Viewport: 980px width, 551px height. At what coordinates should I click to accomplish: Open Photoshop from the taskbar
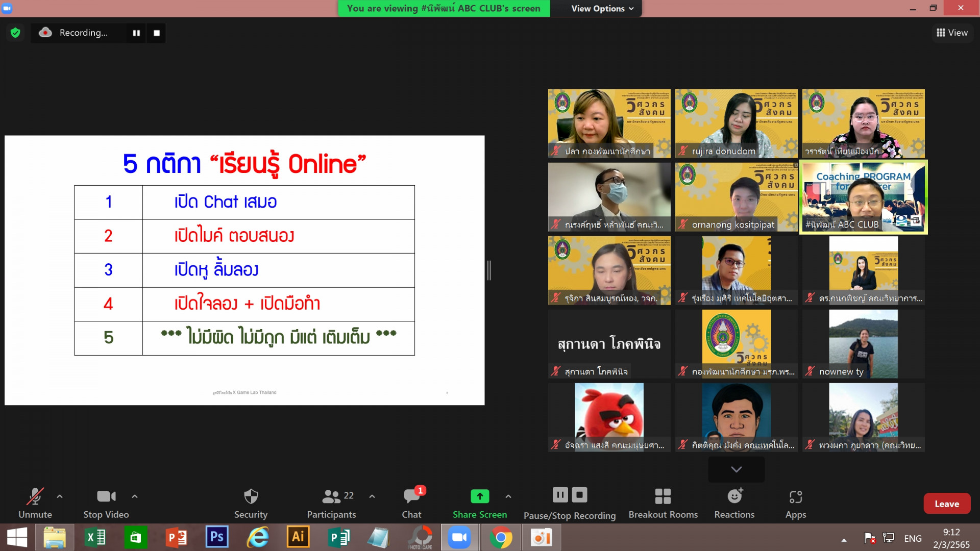click(x=216, y=537)
